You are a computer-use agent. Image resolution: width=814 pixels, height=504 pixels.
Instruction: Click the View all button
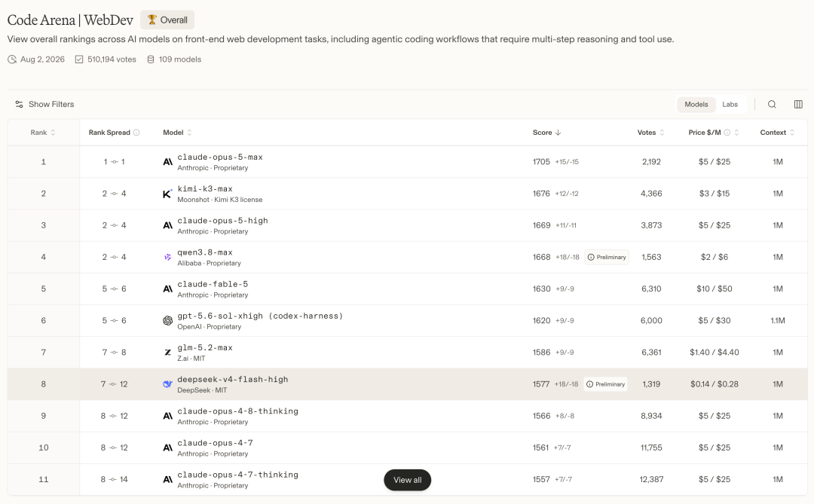pyautogui.click(x=408, y=480)
